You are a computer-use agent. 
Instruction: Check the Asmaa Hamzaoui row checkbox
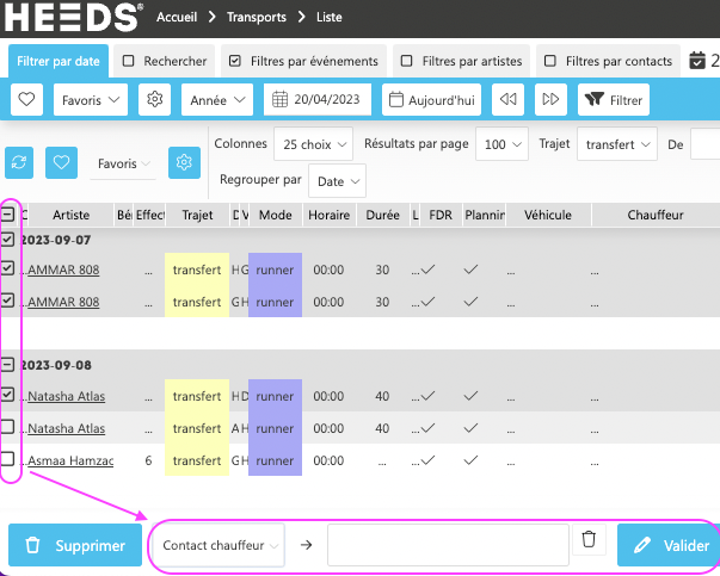point(8,458)
